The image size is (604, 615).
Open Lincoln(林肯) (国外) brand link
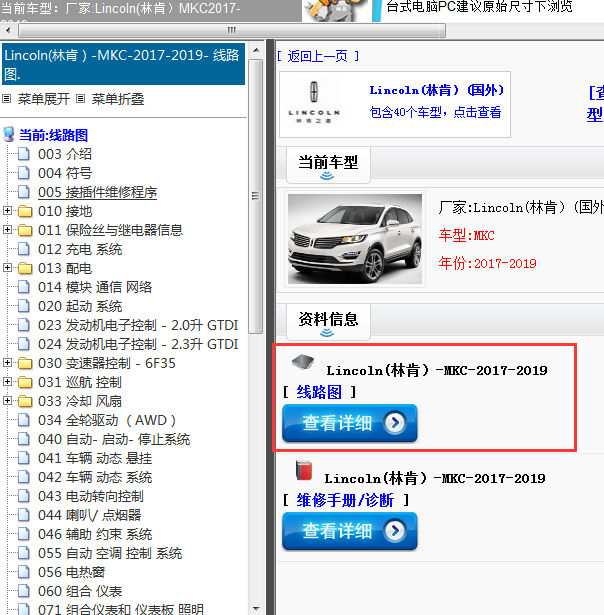point(437,90)
